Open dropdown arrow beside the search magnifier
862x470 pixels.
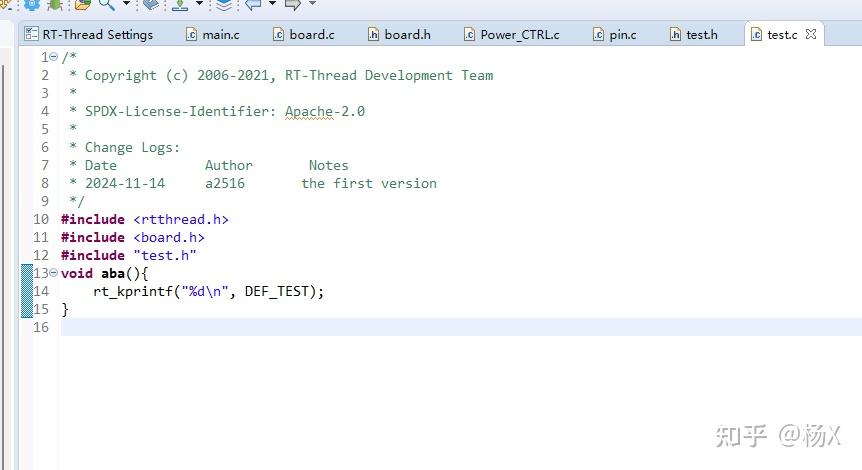[x=126, y=4]
